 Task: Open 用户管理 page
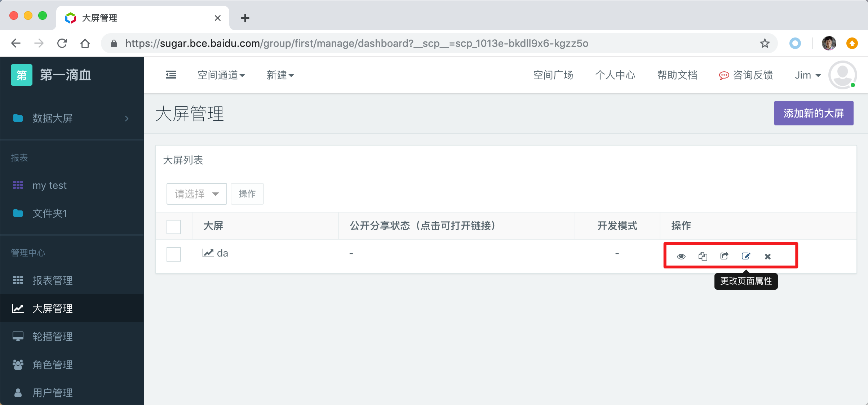click(x=53, y=393)
